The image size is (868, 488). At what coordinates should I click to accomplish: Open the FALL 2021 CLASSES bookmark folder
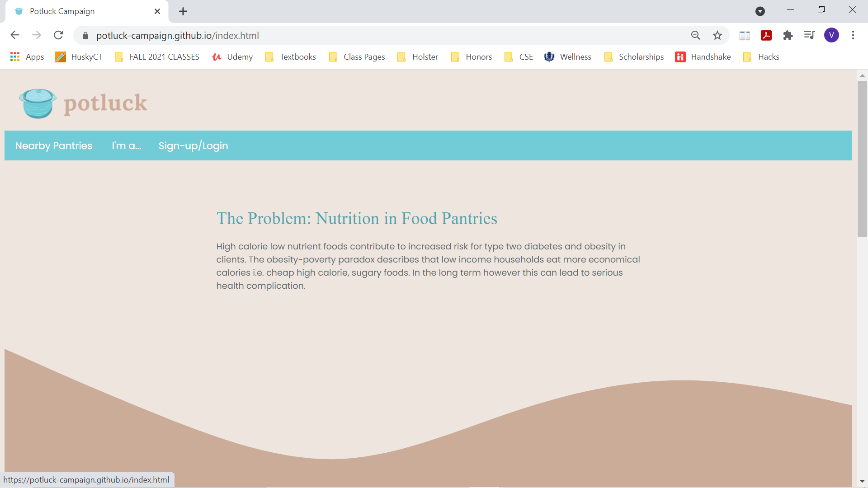tap(157, 57)
